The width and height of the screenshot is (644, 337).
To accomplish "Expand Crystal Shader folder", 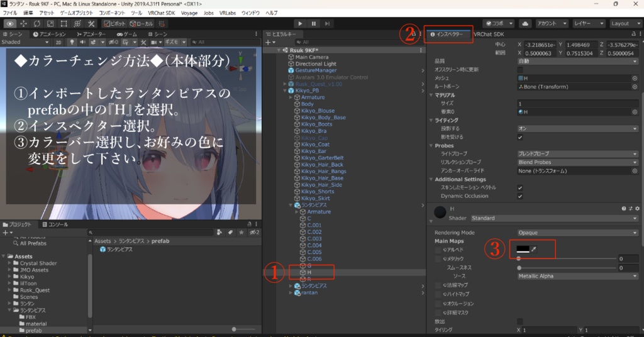I will click(9, 263).
